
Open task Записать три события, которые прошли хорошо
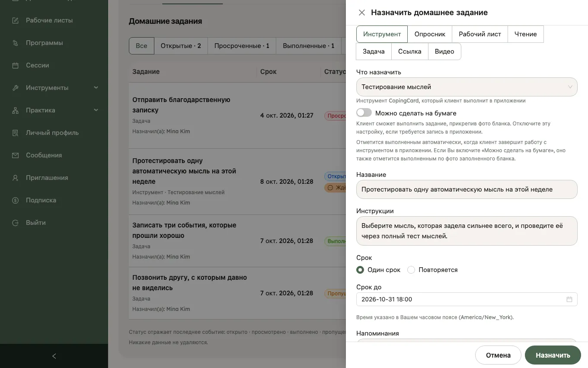tap(184, 230)
